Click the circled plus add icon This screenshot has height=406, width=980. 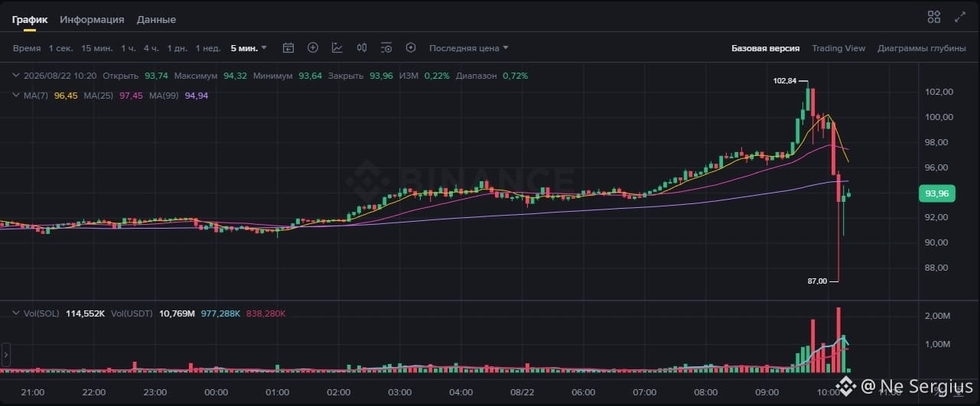point(313,47)
